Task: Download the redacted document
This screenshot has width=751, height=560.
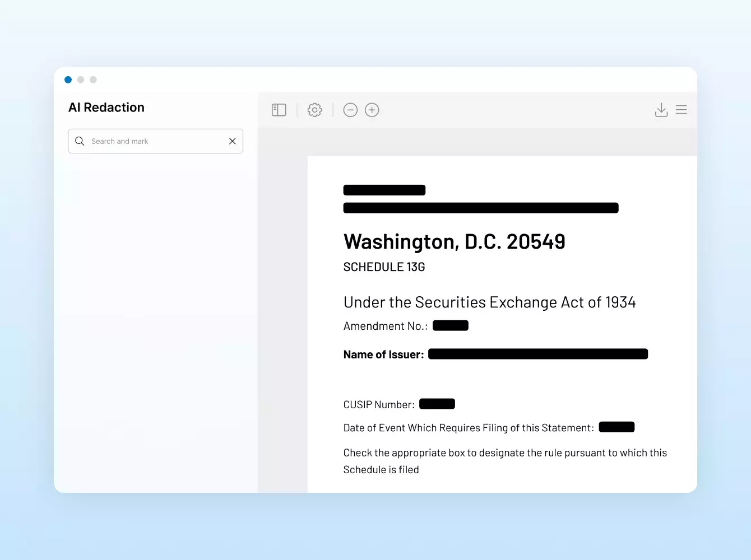Action: click(661, 110)
